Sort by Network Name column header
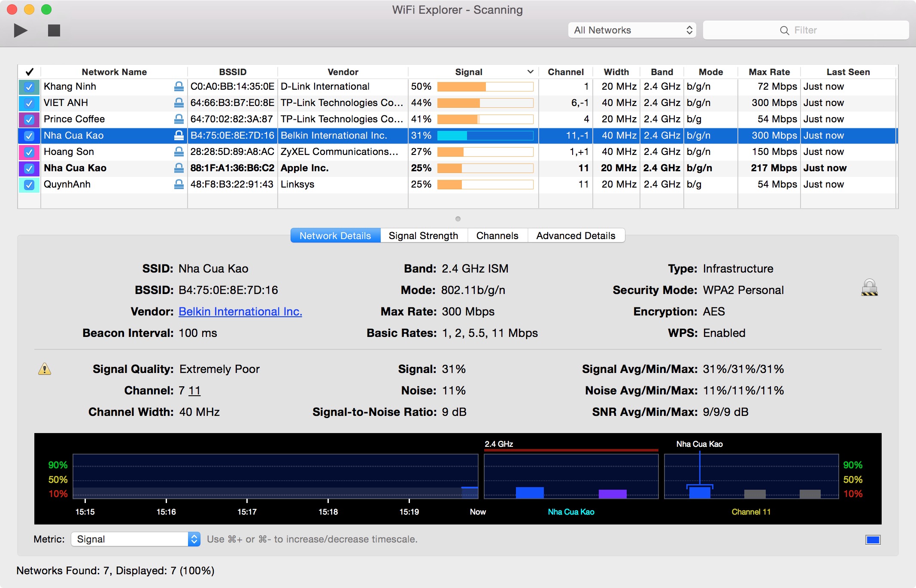916x588 pixels. pyautogui.click(x=114, y=72)
